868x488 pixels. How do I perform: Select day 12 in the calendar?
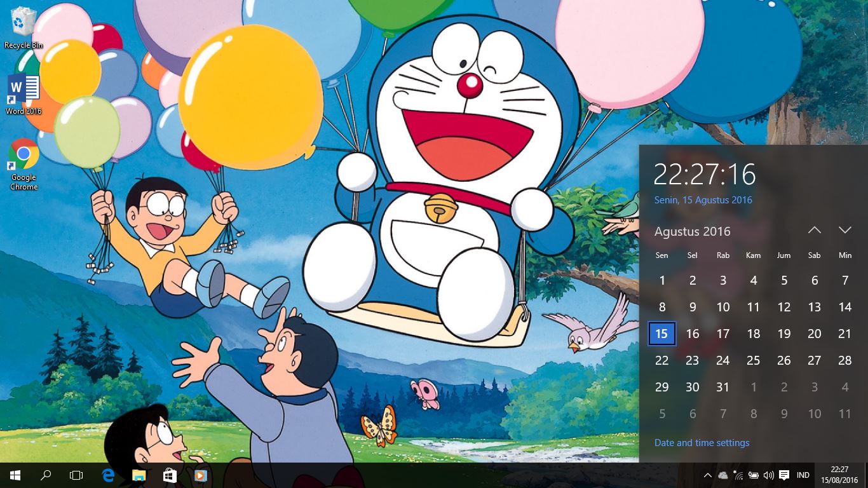(x=784, y=307)
